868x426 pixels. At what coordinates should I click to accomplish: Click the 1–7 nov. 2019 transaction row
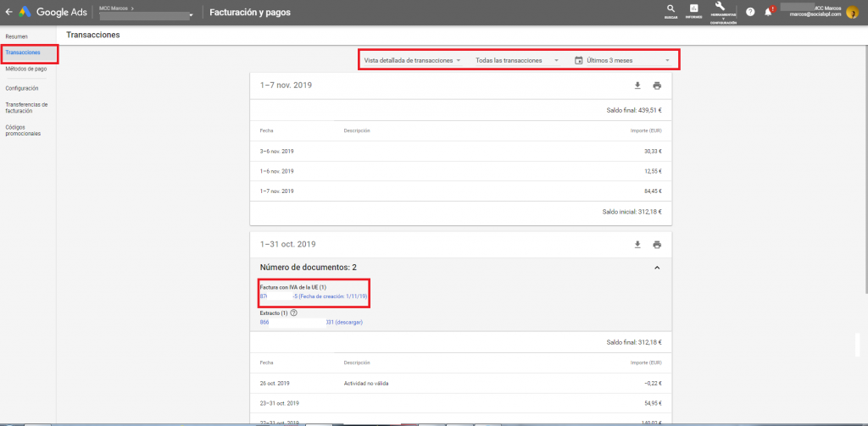click(x=460, y=191)
